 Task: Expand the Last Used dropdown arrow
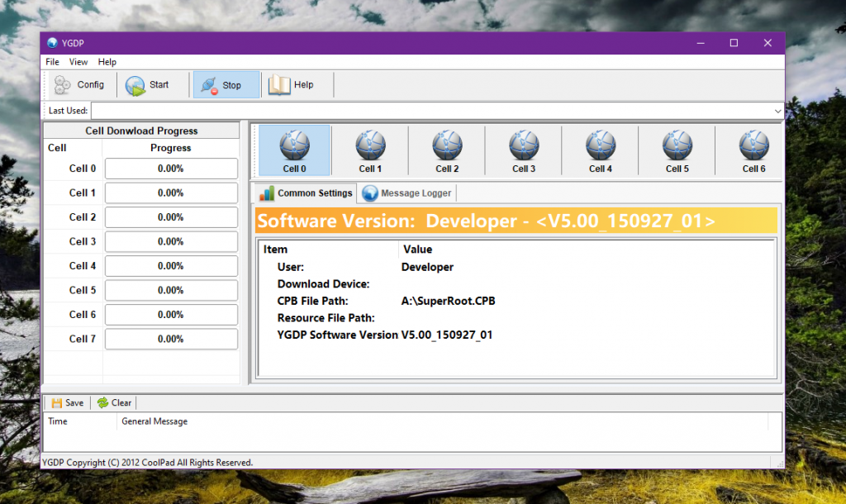point(777,111)
